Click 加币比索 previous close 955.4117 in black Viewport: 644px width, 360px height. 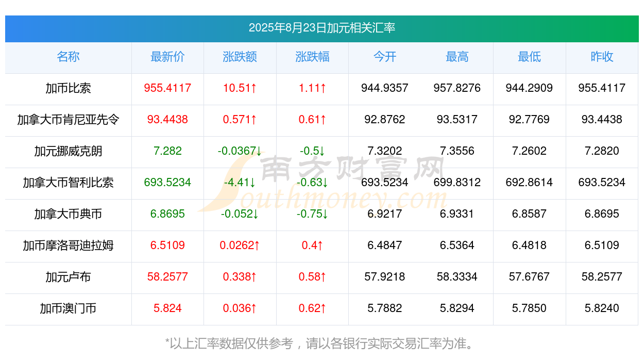[602, 88]
